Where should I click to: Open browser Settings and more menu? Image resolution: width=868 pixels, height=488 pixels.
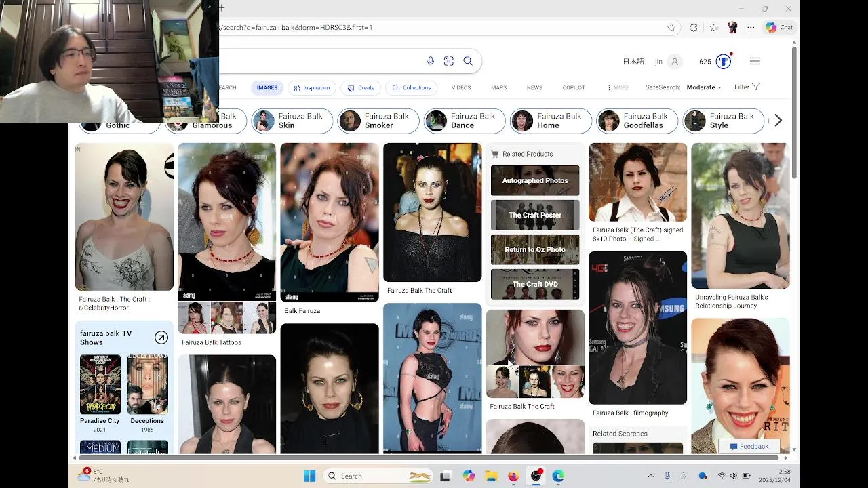click(x=751, y=28)
